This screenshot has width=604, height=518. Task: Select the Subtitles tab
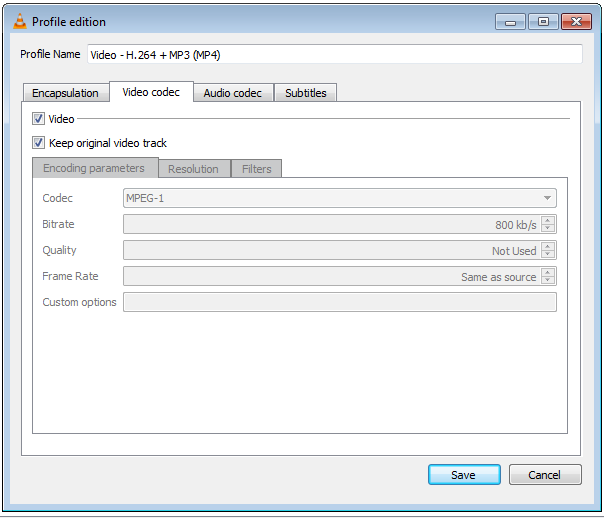coord(305,93)
